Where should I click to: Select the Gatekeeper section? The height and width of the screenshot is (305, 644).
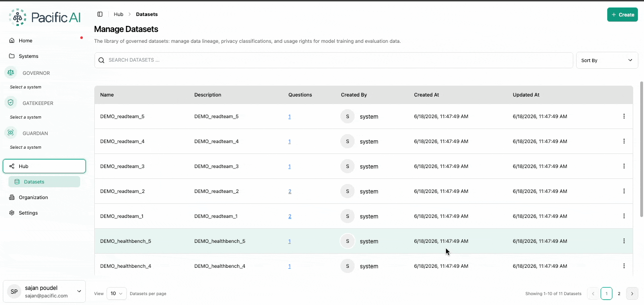coord(38,103)
